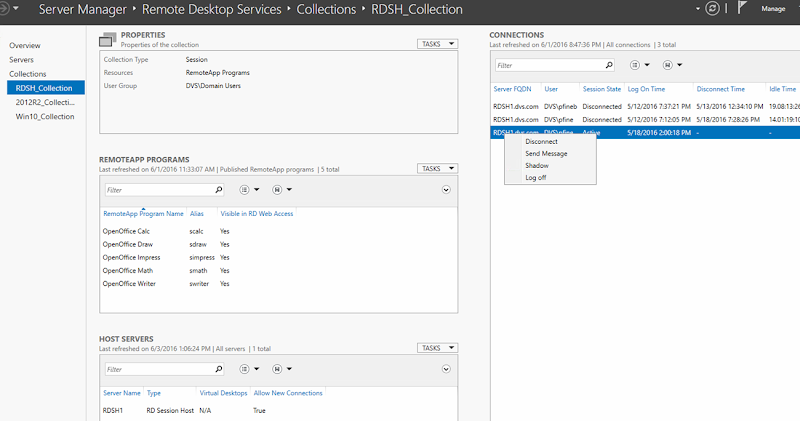The width and height of the screenshot is (800, 421).
Task: Open the Manage menu
Action: point(773,9)
